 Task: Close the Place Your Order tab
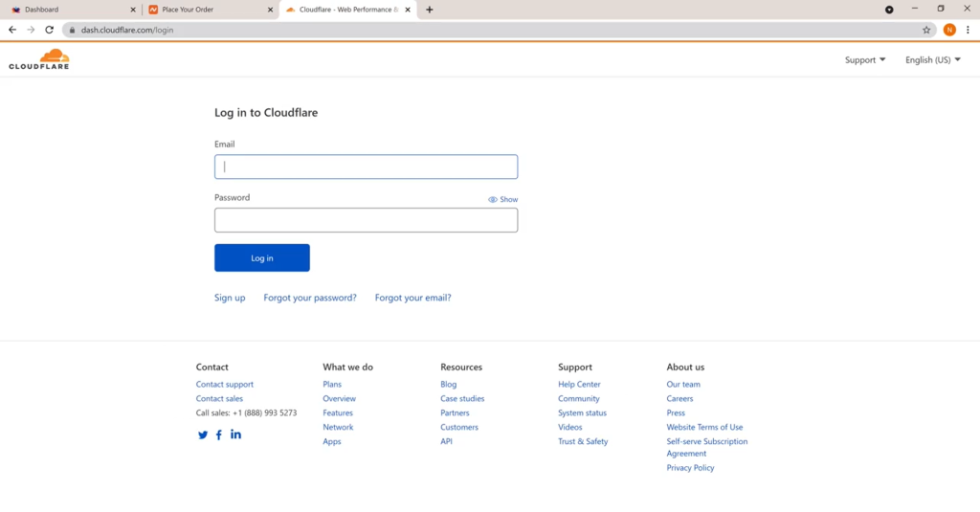pyautogui.click(x=270, y=10)
